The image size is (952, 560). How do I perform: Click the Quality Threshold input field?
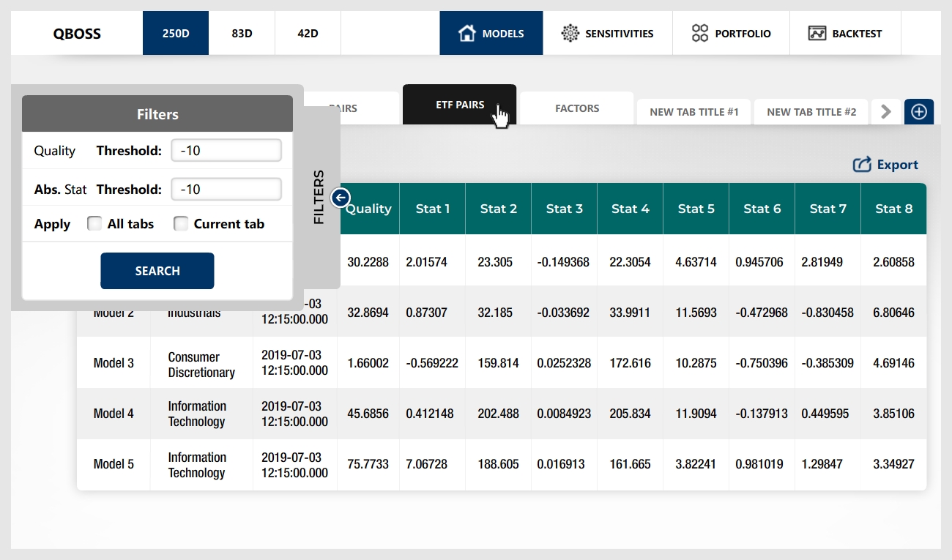click(x=226, y=151)
